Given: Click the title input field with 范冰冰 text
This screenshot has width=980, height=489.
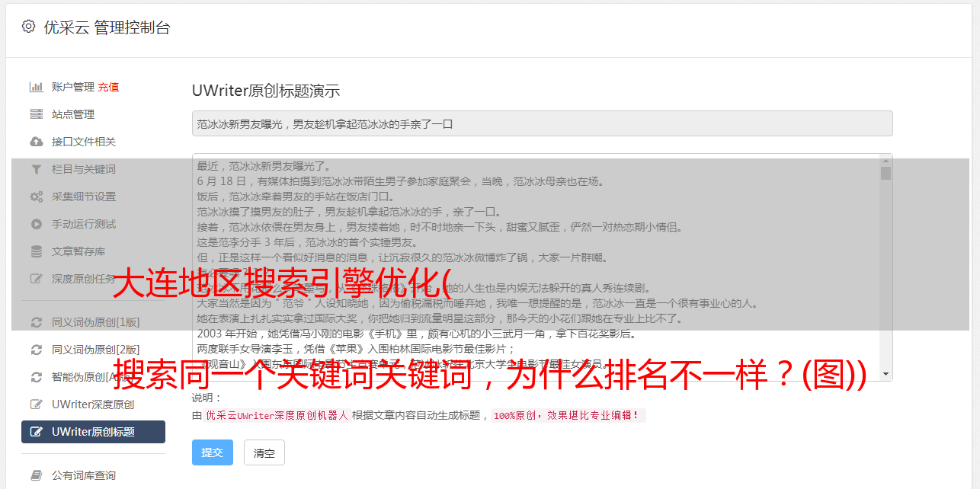Looking at the screenshot, I should [542, 123].
